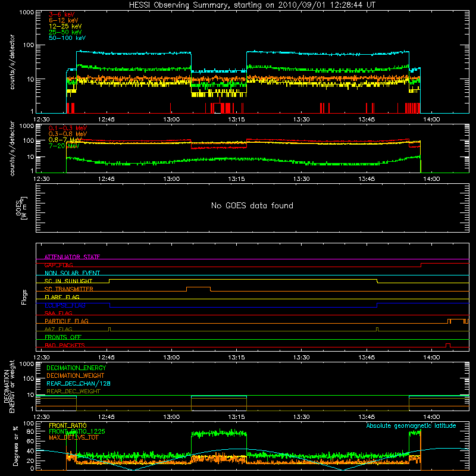The width and height of the screenshot is (476, 476).
Task: Select the ATTENUATOR_STATE flag label
Action: point(72,257)
